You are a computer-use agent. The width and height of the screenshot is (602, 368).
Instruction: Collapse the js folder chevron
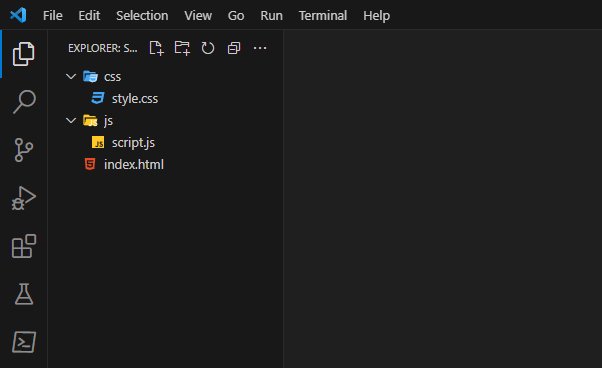click(71, 120)
